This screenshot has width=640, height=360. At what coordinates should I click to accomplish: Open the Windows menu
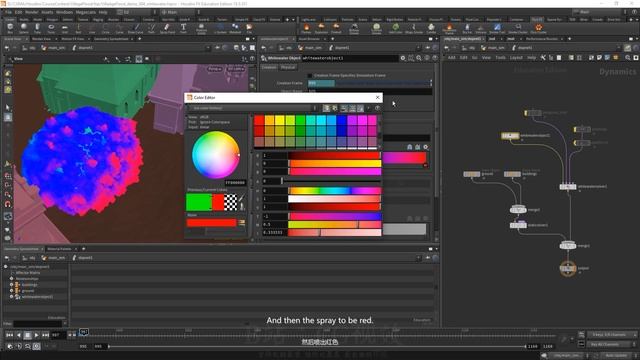point(64,12)
